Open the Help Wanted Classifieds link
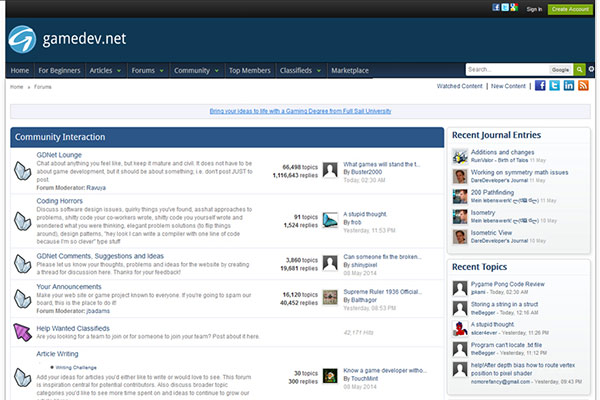This screenshot has width=600, height=400. 73,328
